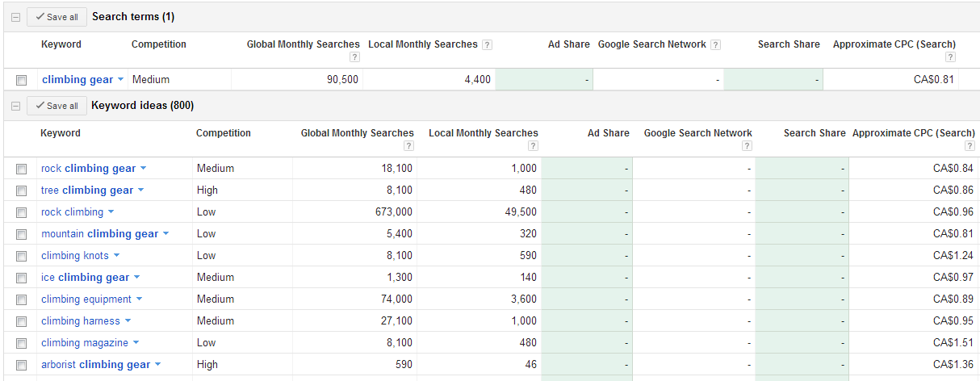Select the CA$1.24 CPC value
The width and height of the screenshot is (980, 381).
(x=953, y=256)
